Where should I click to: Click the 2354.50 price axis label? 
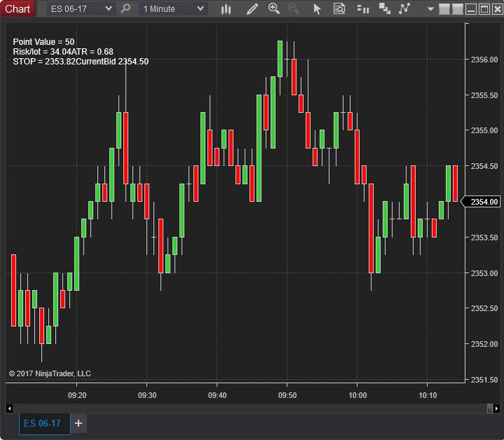click(484, 166)
